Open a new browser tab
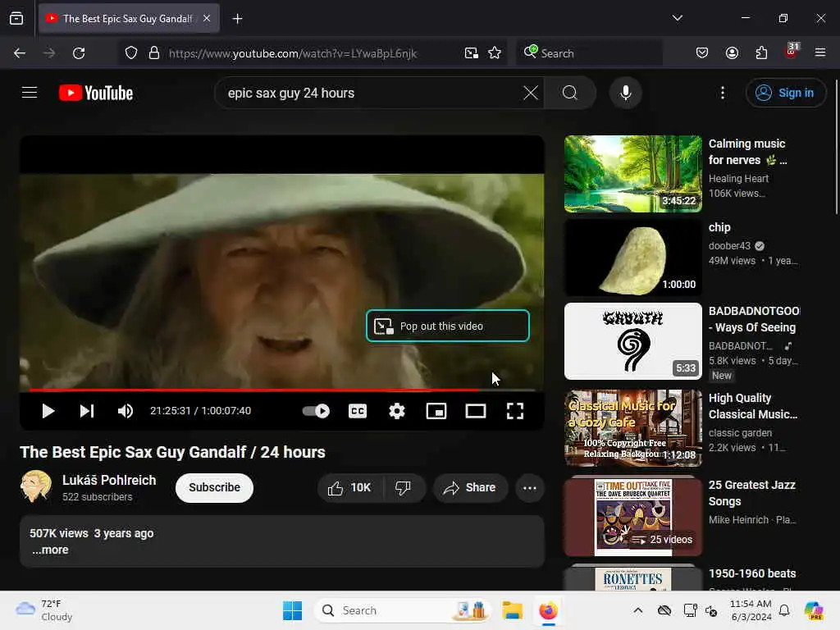Screen dimensions: 840x630 click(237, 19)
